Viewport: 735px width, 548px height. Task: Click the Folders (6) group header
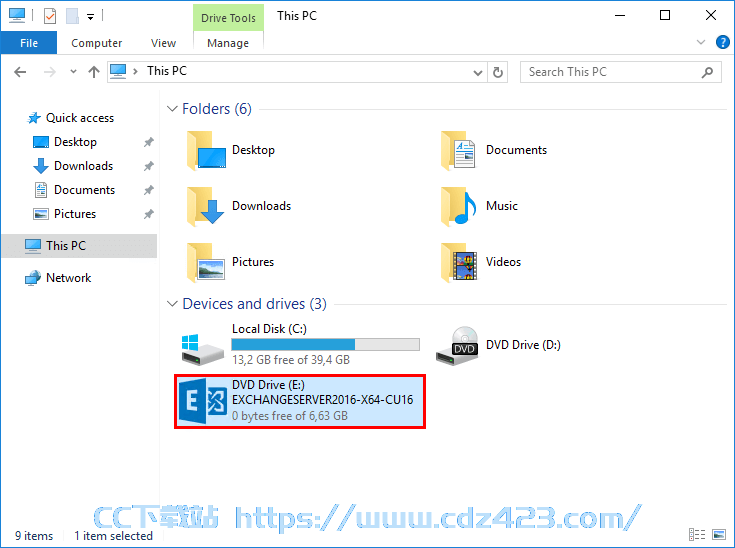coord(217,109)
